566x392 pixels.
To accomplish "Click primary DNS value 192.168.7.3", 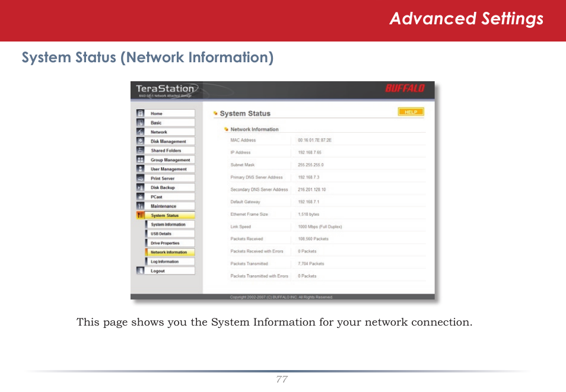I will (x=309, y=177).
